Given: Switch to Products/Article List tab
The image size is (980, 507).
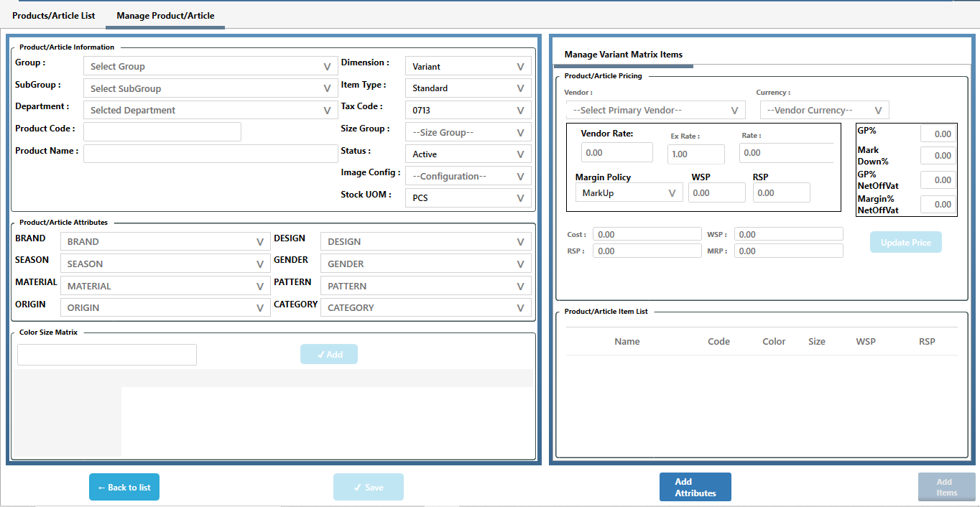Looking at the screenshot, I should pos(53,15).
